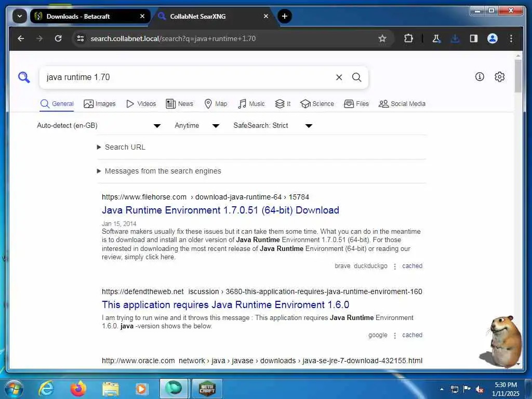Expand Messages from the search engines
The height and width of the screenshot is (399, 532).
[159, 171]
